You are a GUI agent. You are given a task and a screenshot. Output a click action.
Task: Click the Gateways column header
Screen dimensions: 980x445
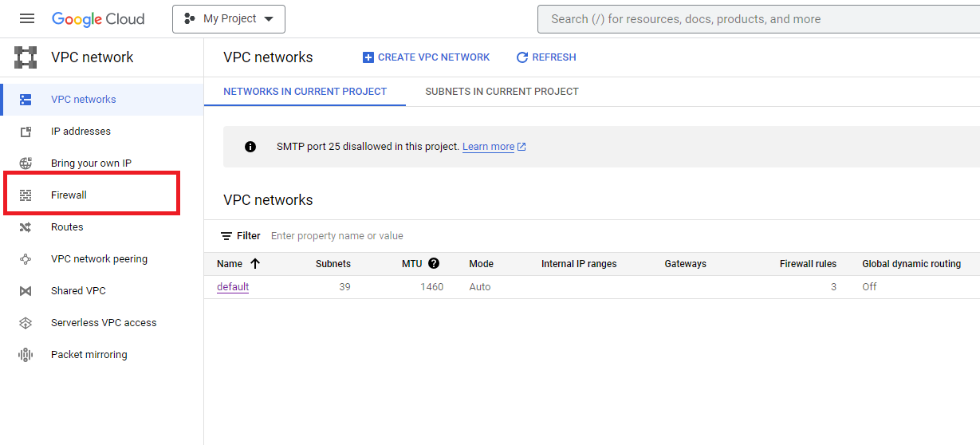[686, 264]
